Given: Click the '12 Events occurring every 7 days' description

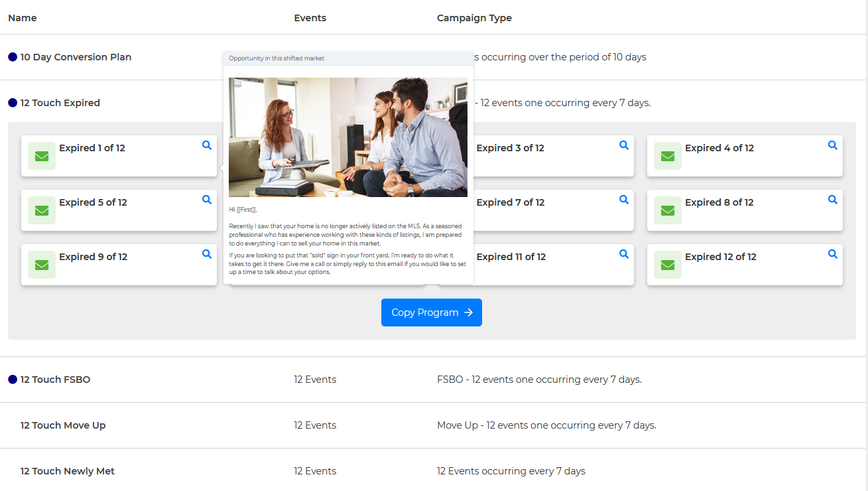Looking at the screenshot, I should coord(511,471).
